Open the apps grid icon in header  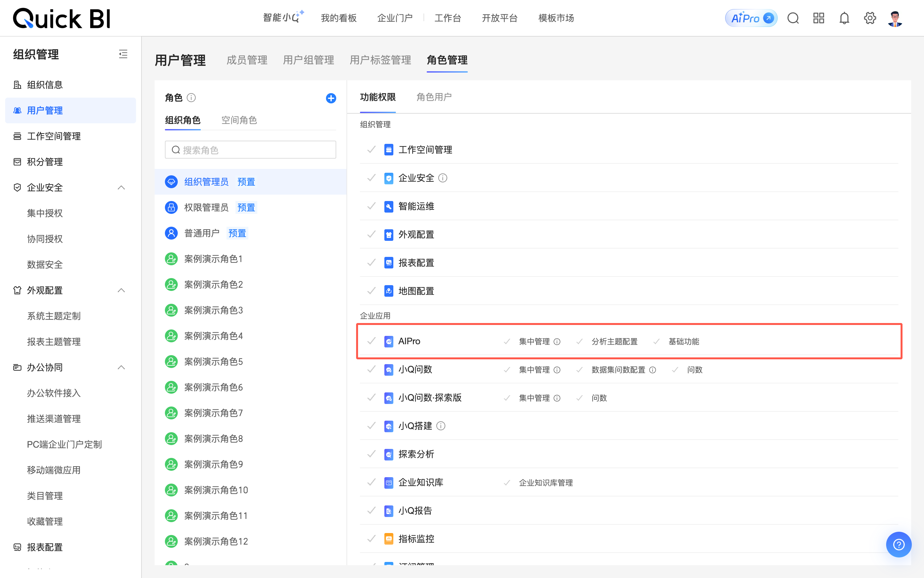pyautogui.click(x=819, y=18)
